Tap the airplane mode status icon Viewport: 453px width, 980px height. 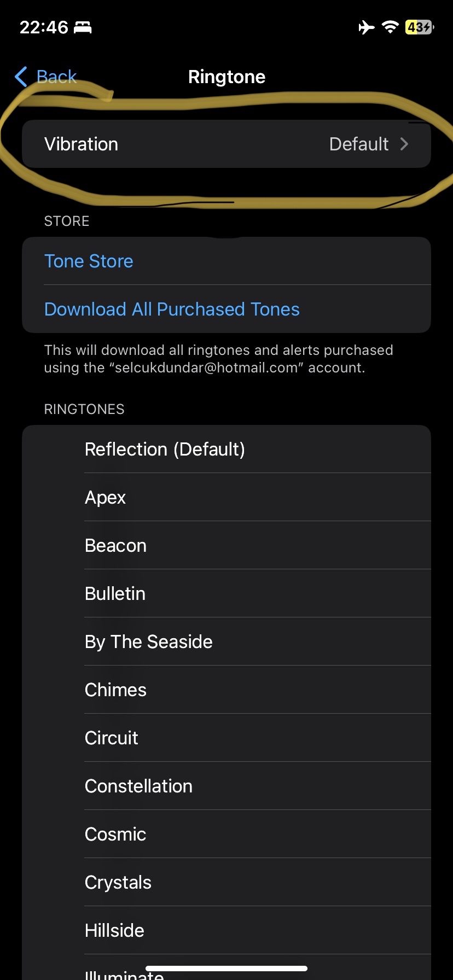coord(367,27)
